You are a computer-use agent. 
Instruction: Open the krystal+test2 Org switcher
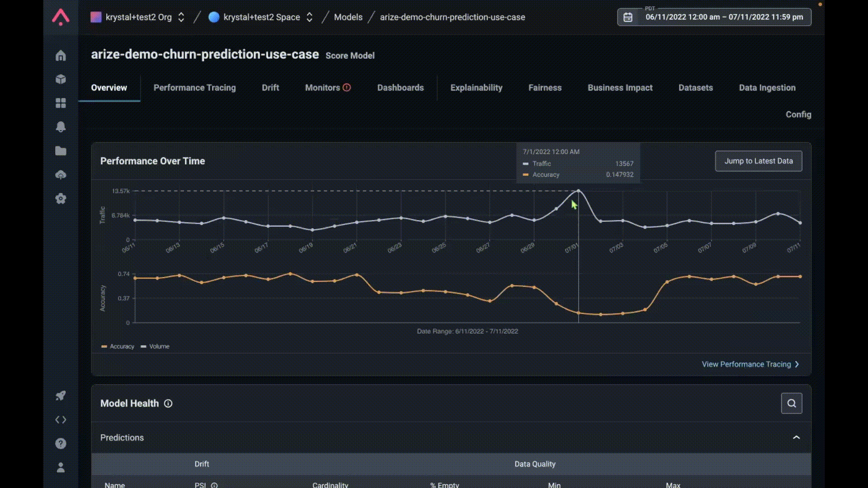pos(137,17)
